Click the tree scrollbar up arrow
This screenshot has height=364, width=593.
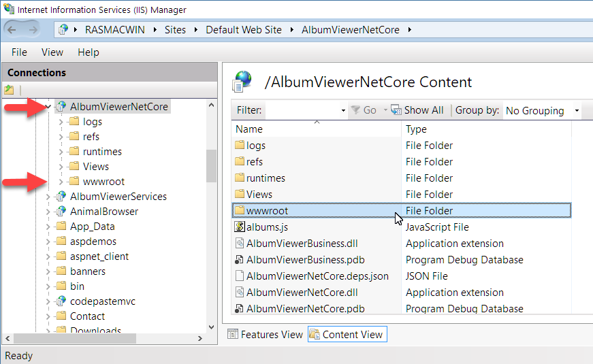(212, 105)
